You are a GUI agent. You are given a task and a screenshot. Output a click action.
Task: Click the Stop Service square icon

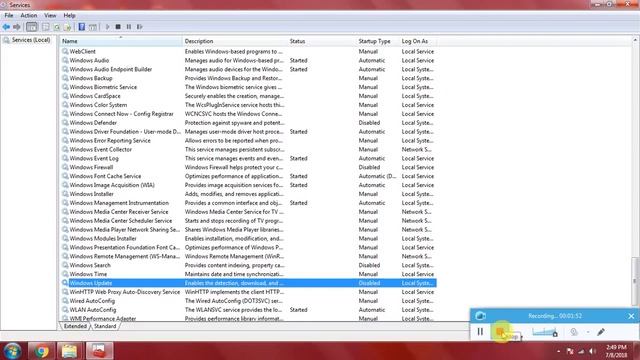point(118,27)
